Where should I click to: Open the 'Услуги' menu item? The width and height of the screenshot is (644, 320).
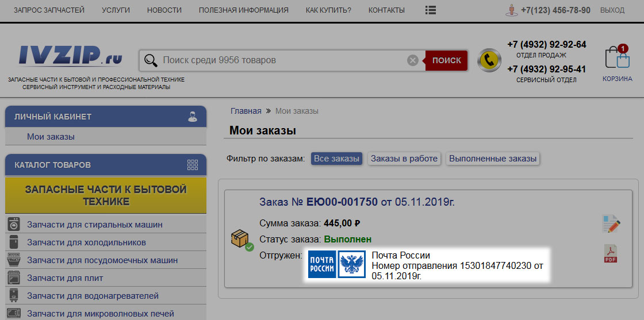tap(116, 10)
